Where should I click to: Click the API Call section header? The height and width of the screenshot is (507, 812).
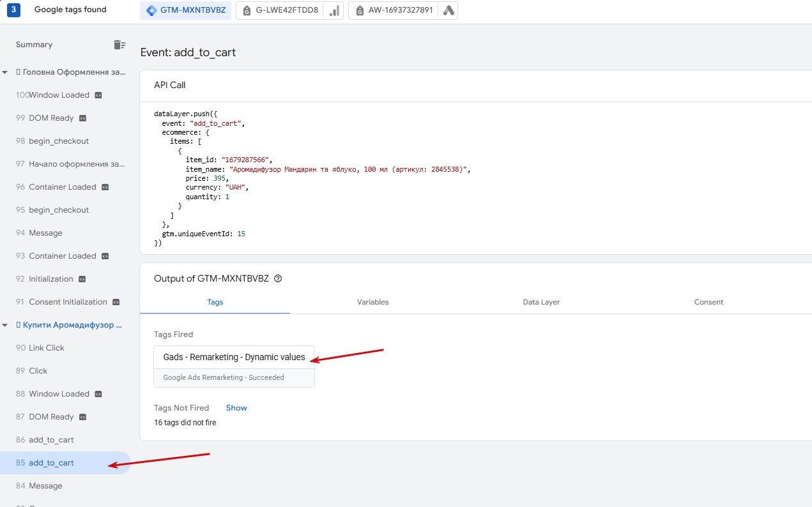pos(170,85)
